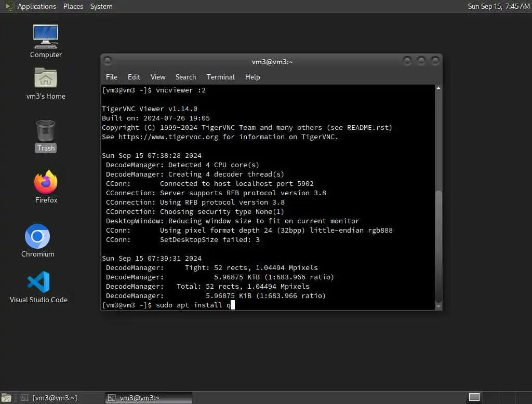Click the terminal scrollbar down arrow
The image size is (532, 404).
438,306
